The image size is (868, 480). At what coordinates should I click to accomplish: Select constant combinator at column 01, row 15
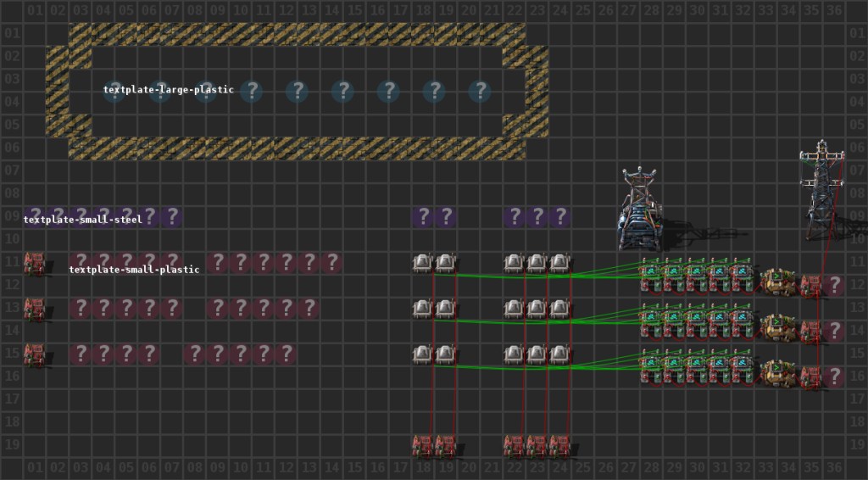[x=34, y=355]
